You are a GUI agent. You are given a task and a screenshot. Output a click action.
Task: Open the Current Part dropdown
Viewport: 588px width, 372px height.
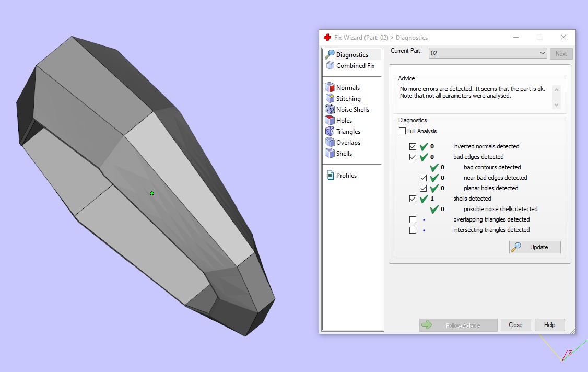pyautogui.click(x=488, y=53)
